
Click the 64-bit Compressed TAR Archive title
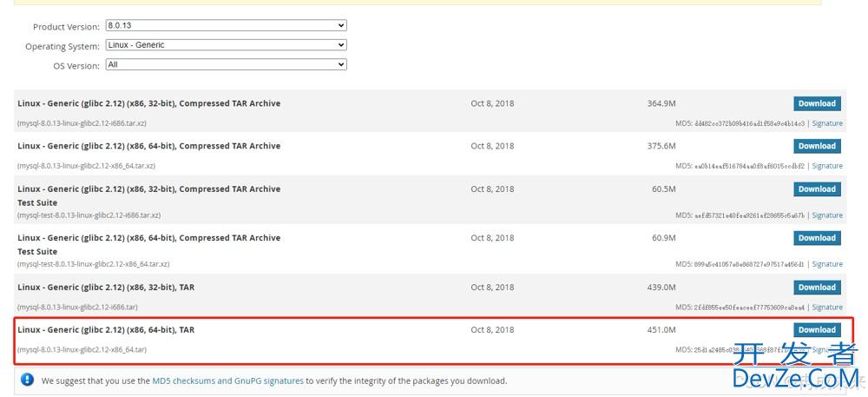click(x=148, y=146)
